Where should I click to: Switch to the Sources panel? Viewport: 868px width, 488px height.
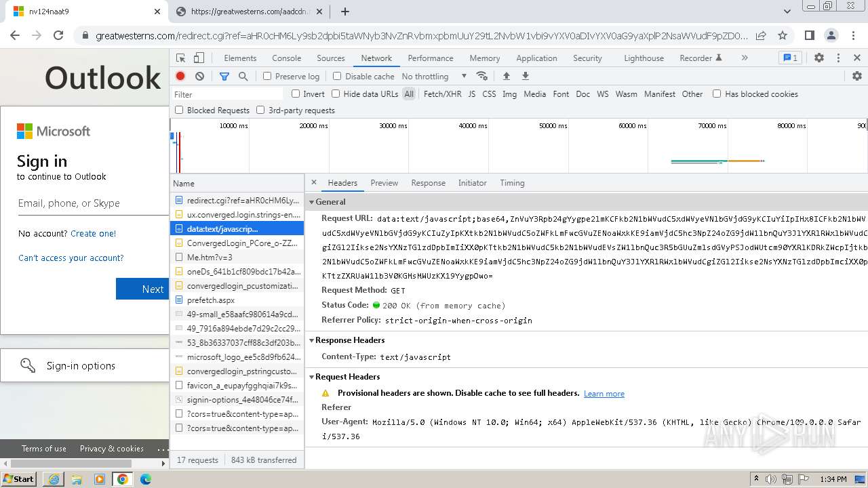click(331, 58)
